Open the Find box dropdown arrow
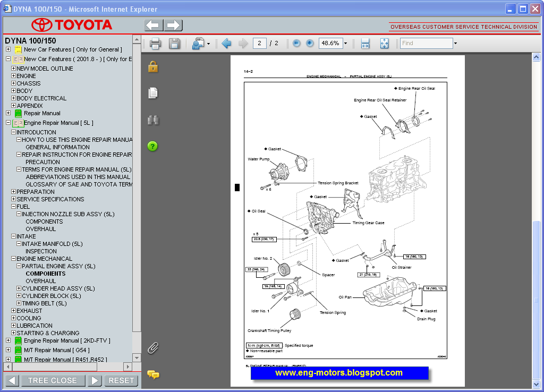 [455, 44]
